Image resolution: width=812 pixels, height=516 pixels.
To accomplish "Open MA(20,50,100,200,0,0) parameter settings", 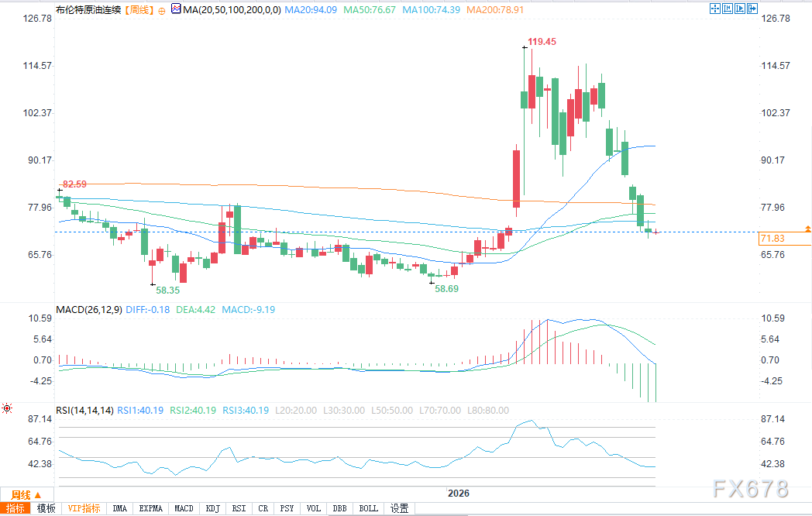I will tap(232, 10).
